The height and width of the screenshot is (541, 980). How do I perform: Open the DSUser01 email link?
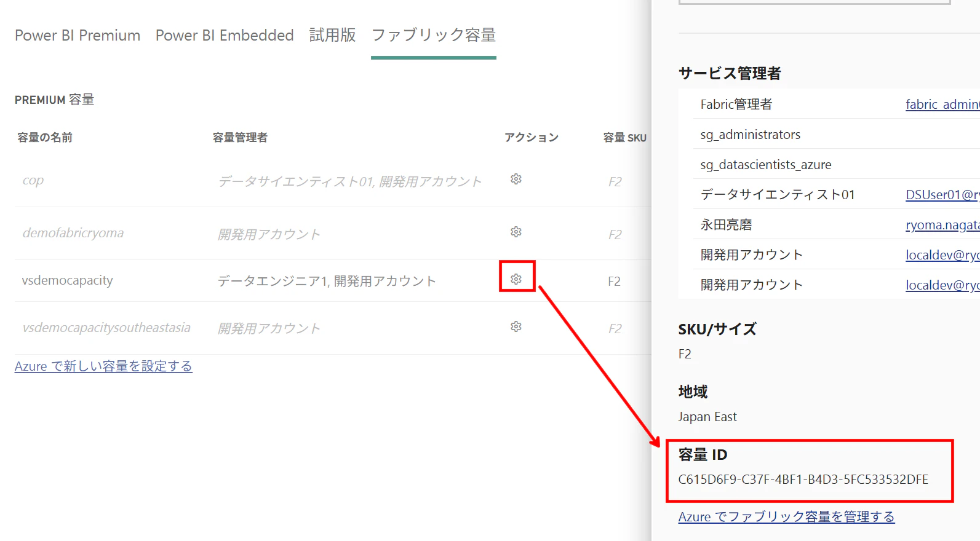[x=942, y=195]
